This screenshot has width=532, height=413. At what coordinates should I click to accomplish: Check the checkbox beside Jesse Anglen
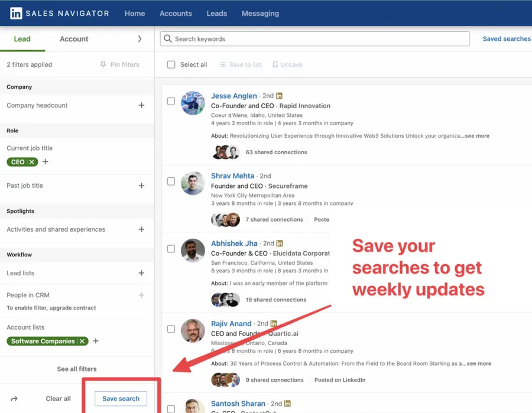tap(171, 101)
